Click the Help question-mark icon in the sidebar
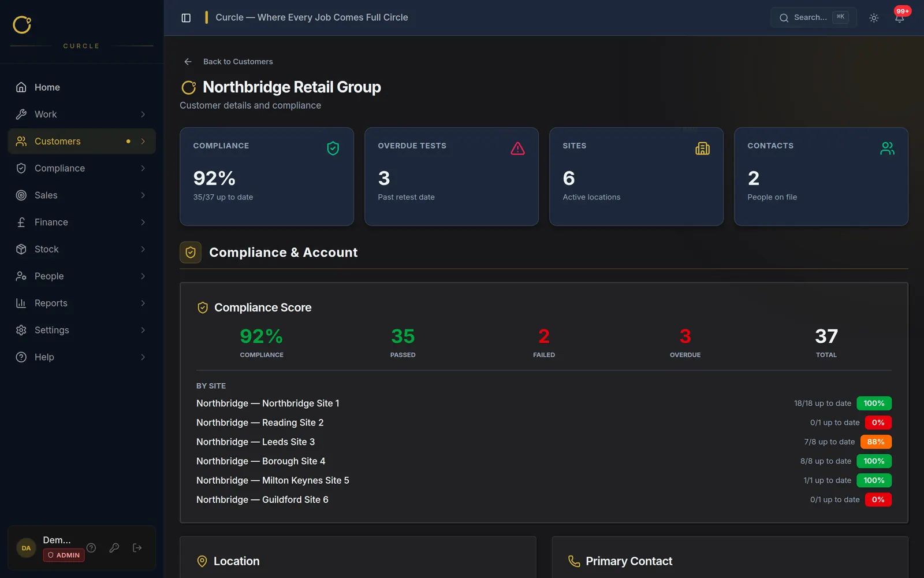924x578 pixels. click(x=21, y=357)
